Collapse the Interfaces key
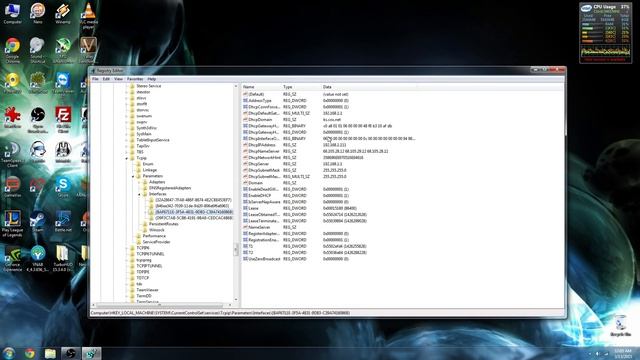 tap(139, 194)
